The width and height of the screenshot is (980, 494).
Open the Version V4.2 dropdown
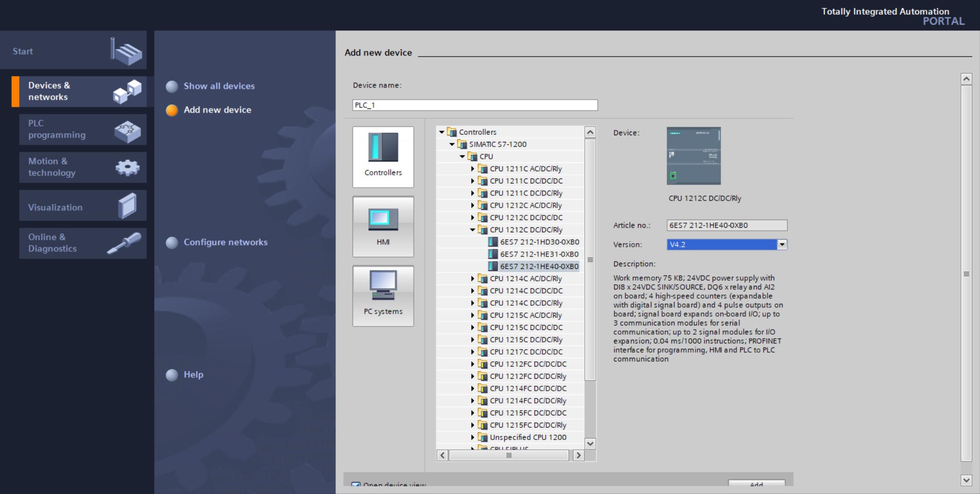pos(782,245)
